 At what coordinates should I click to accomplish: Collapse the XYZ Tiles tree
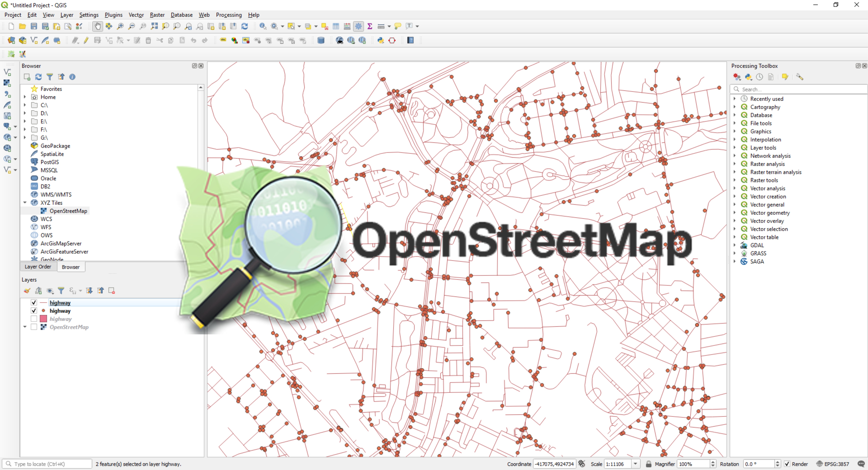25,202
